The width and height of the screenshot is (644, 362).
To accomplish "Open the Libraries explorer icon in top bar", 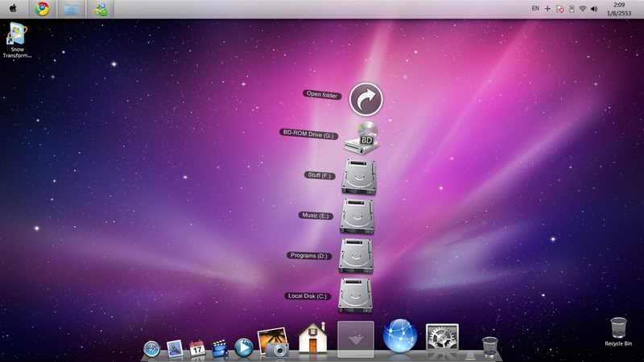I will tap(71, 9).
